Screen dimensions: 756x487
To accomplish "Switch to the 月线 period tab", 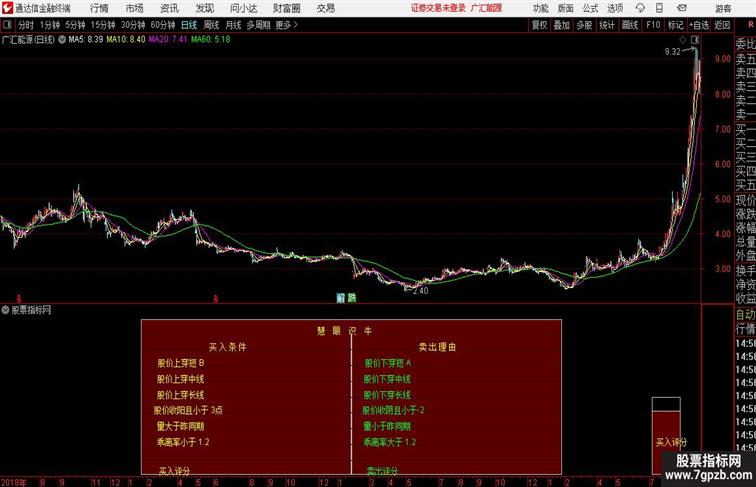I will pos(233,25).
